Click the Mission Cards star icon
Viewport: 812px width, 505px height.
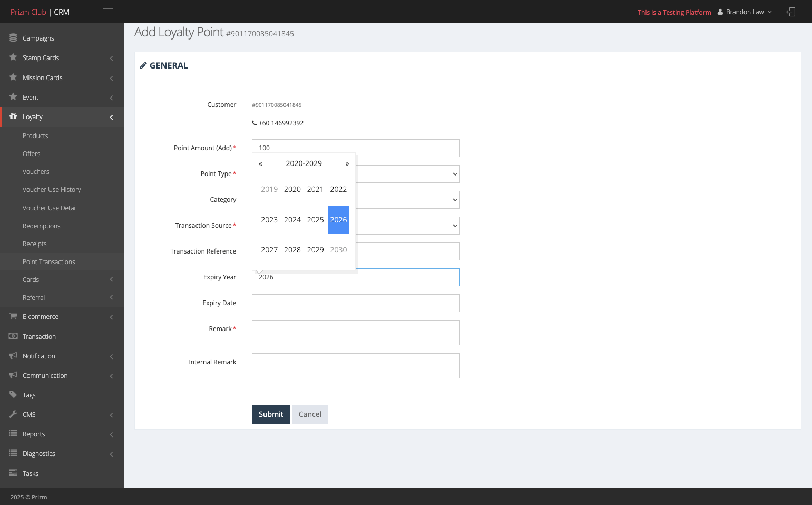[x=13, y=77]
